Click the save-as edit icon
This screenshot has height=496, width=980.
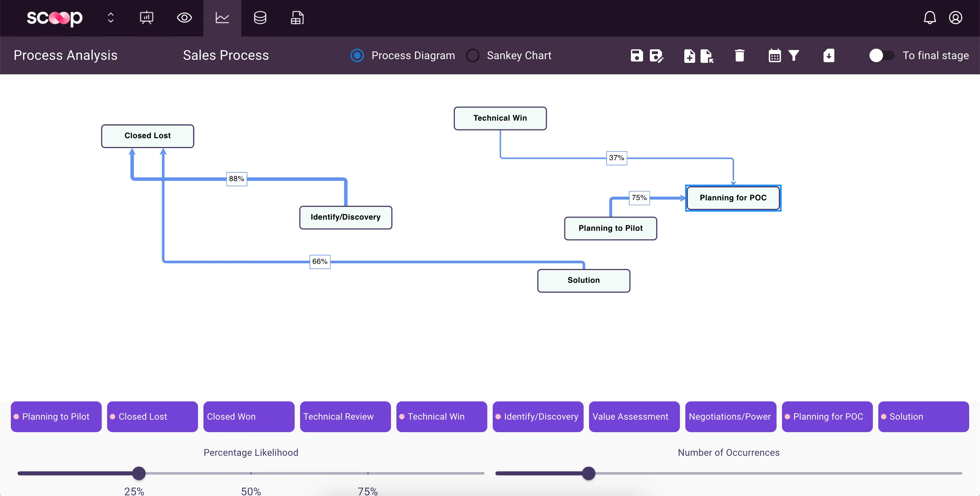(x=656, y=55)
